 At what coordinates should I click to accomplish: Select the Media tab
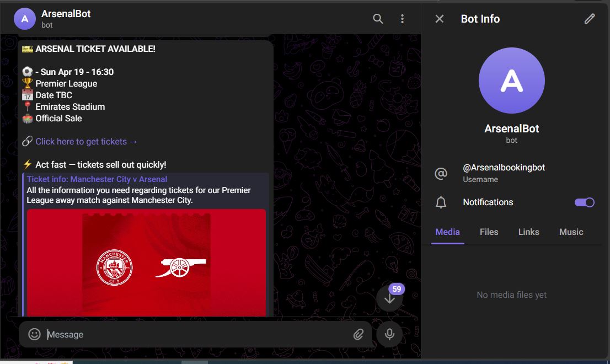[447, 232]
